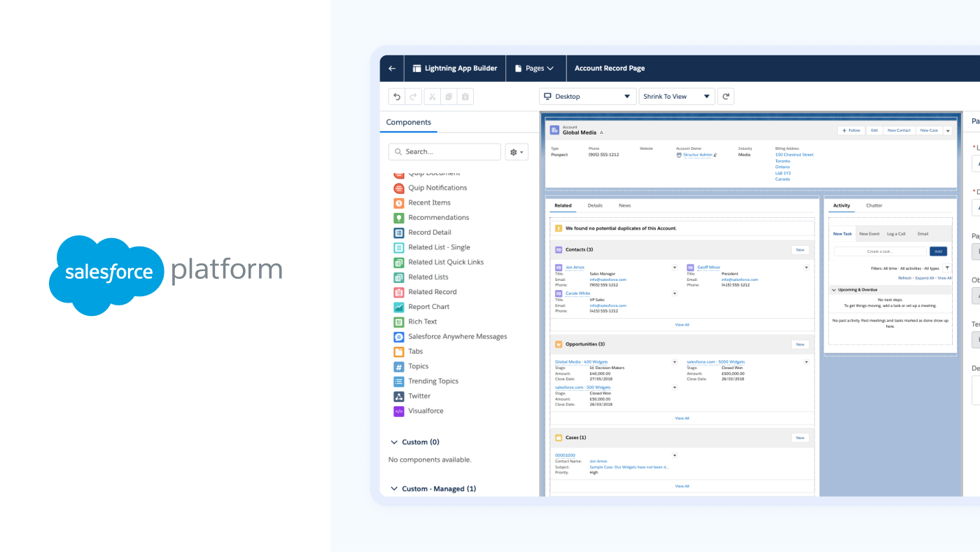980x552 pixels.
Task: Collapse the Custom (0) section
Action: click(x=393, y=443)
